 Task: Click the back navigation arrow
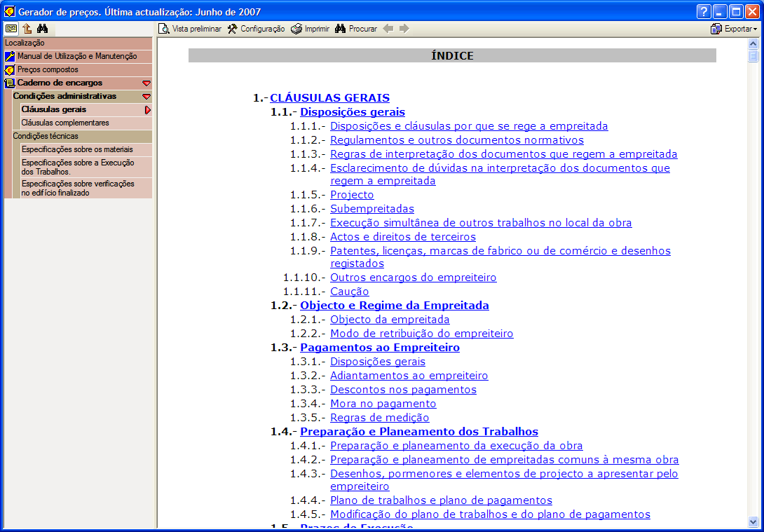[388, 29]
